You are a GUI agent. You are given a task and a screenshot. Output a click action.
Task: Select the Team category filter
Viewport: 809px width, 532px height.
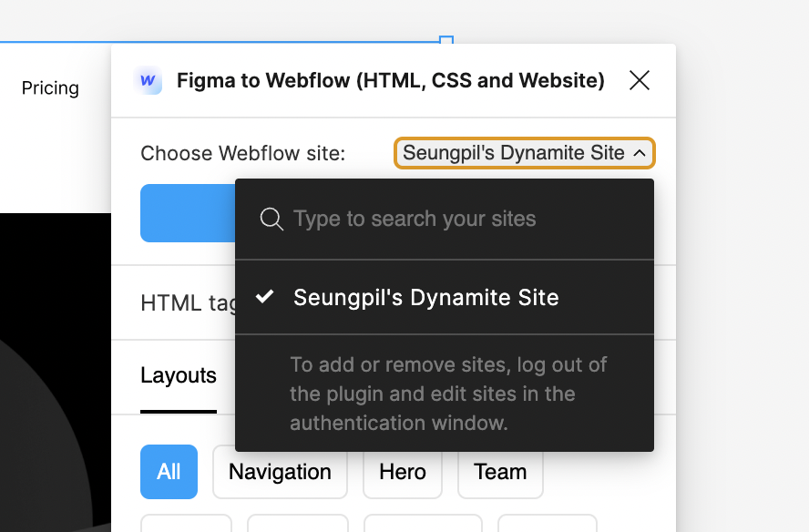(500, 472)
